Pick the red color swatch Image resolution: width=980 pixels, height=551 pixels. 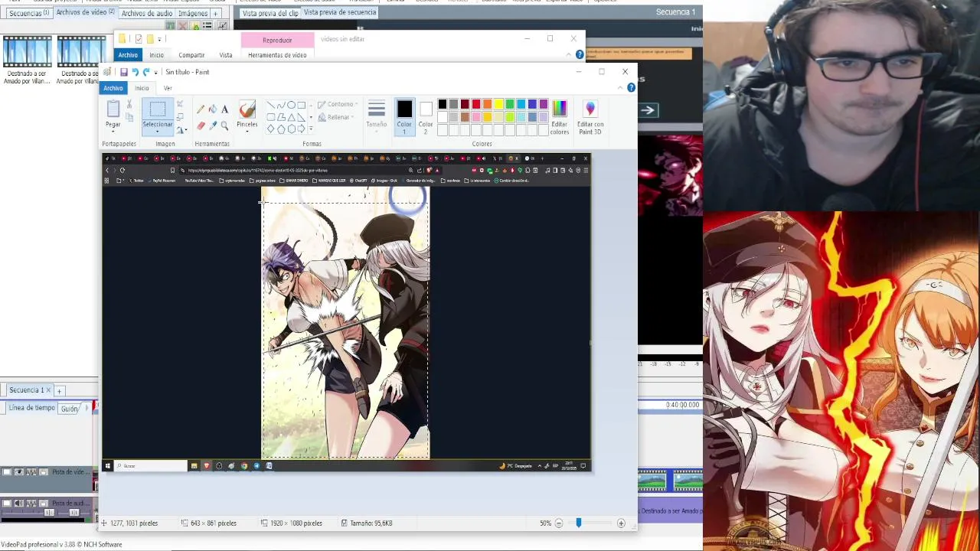(475, 104)
